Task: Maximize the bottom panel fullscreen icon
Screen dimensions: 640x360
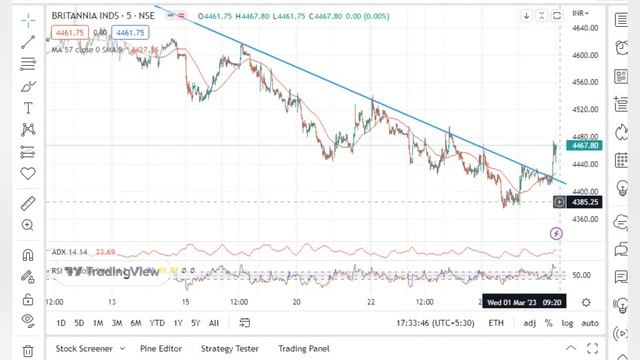Action: [592, 348]
